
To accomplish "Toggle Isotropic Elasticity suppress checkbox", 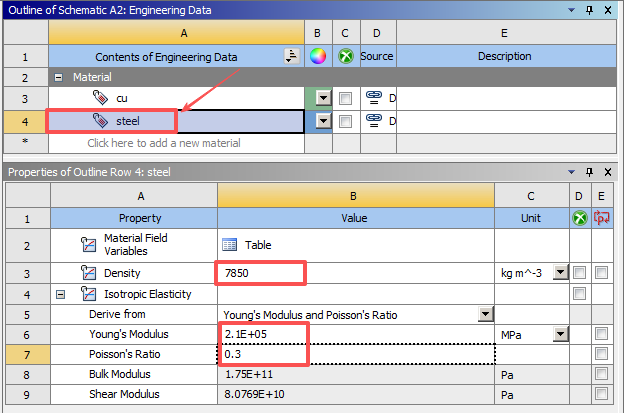I will (579, 294).
